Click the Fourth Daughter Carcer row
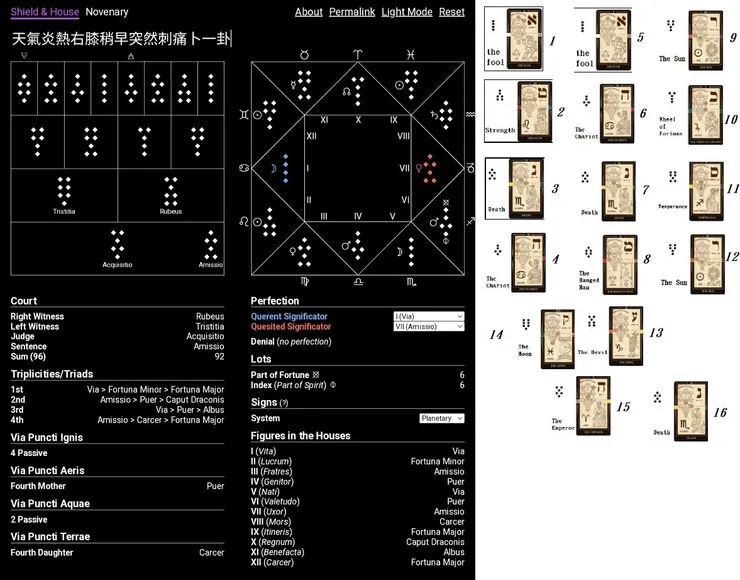 click(x=118, y=553)
